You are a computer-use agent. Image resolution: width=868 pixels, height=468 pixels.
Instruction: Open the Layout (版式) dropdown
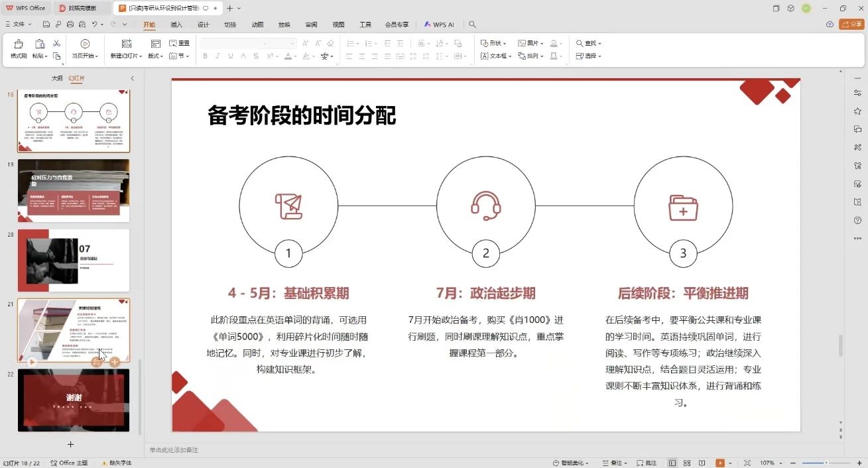coord(155,56)
